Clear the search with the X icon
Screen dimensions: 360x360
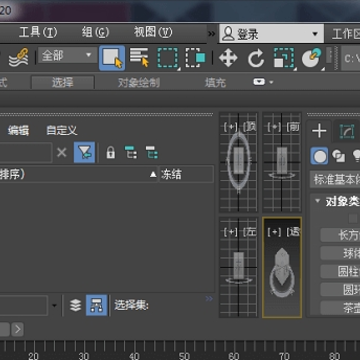point(62,153)
